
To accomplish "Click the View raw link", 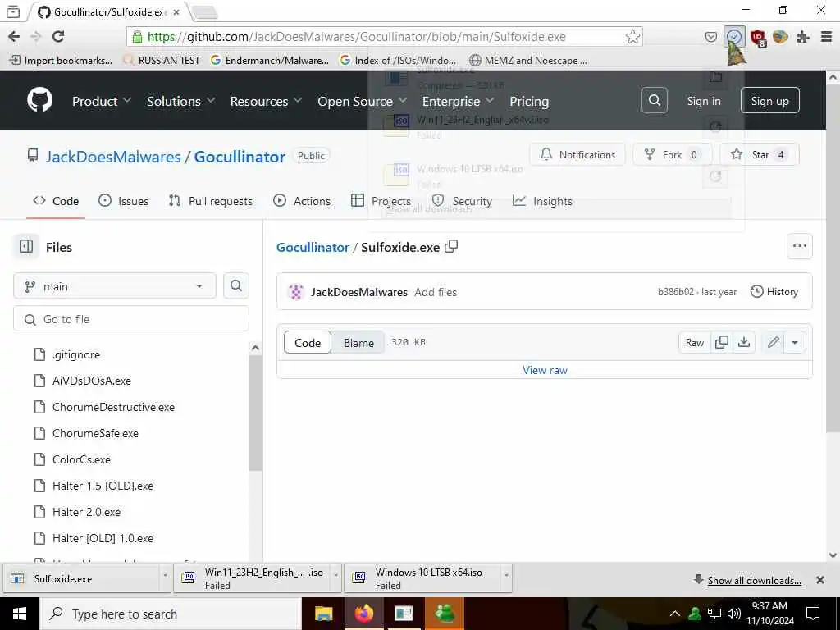I will pyautogui.click(x=545, y=370).
